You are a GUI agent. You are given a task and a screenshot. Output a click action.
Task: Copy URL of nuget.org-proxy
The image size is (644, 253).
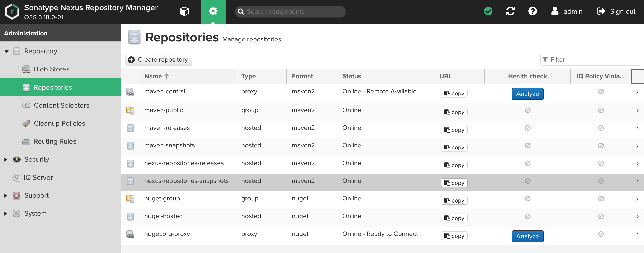tap(454, 236)
